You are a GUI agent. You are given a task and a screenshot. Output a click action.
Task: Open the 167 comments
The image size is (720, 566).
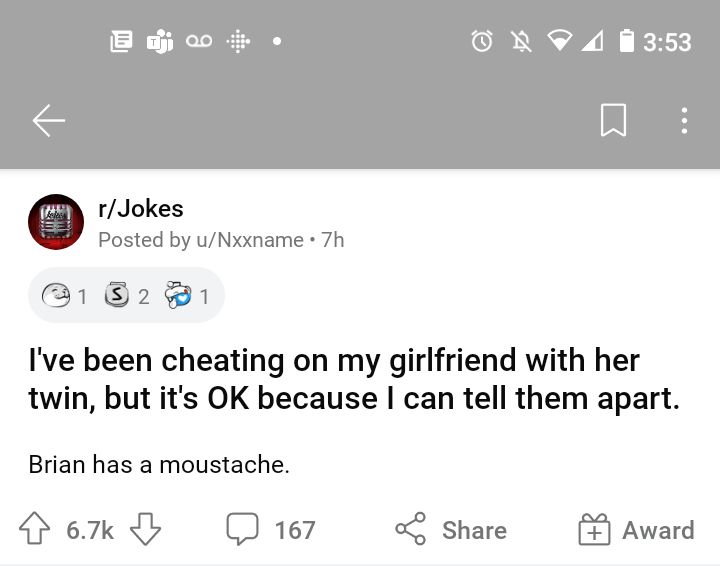[x=270, y=530]
